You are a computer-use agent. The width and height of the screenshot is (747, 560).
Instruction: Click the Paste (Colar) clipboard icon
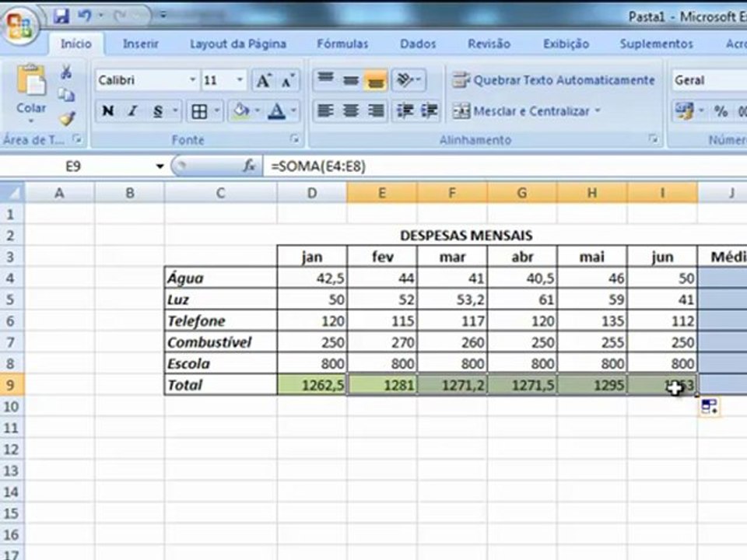(31, 80)
